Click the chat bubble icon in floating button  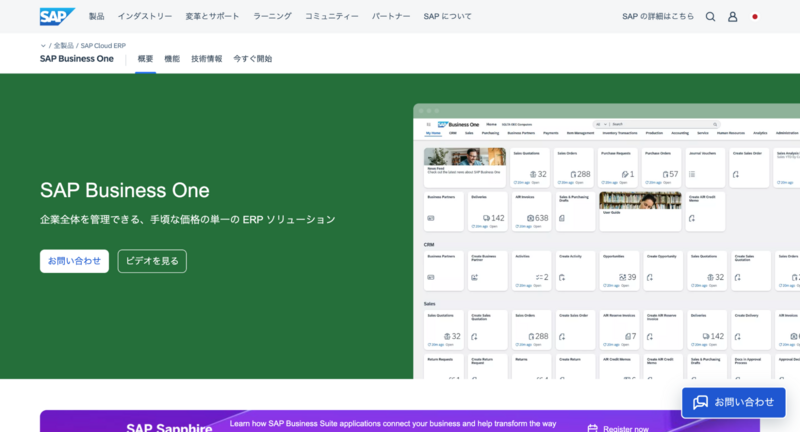(701, 402)
